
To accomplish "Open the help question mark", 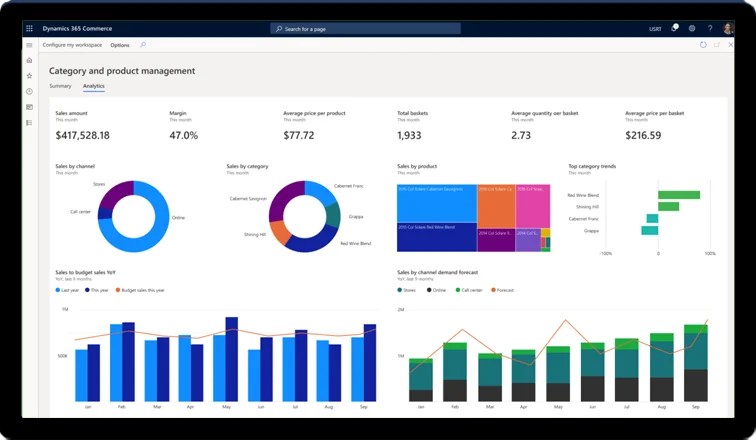I will click(x=710, y=28).
